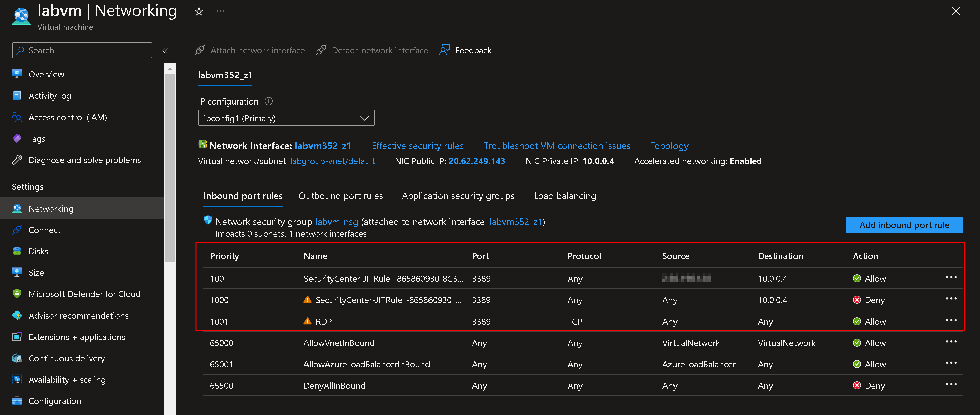The width and height of the screenshot is (980, 415).
Task: Open ellipsis menu for RDP rule
Action: coord(951,321)
